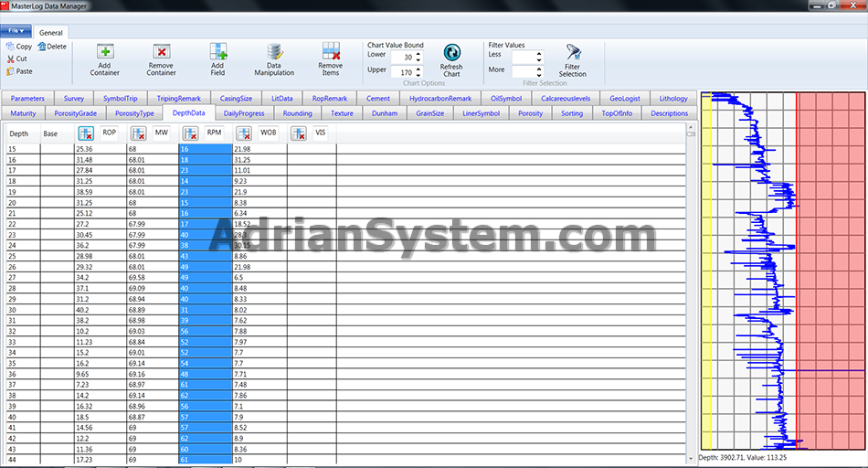Open the CasingSize tab
The height and width of the screenshot is (468, 868).
pos(237,99)
